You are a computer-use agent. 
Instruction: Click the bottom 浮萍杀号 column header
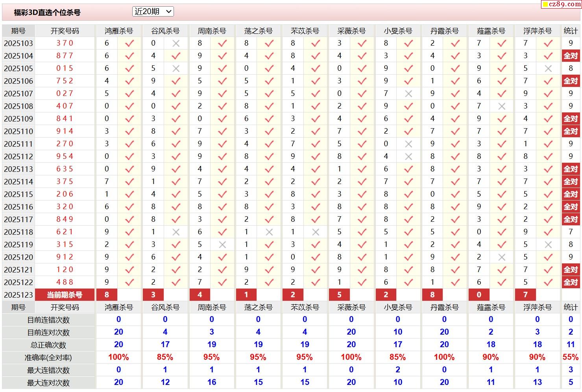coord(538,307)
